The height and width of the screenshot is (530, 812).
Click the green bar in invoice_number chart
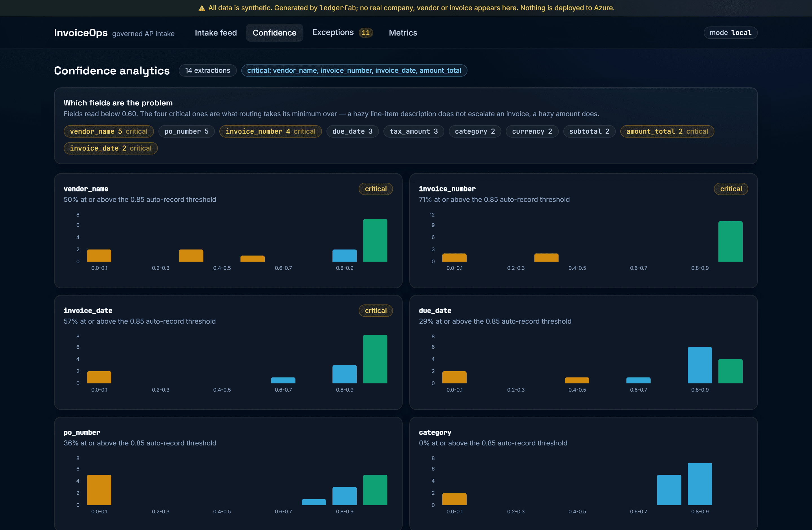[730, 242]
